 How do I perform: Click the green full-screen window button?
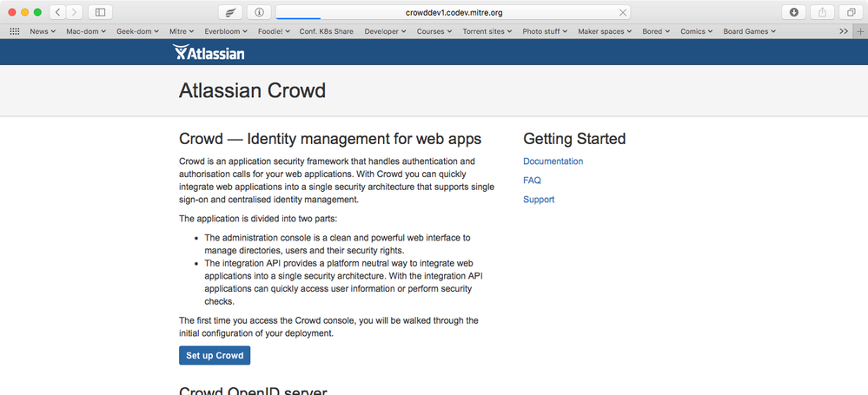[x=37, y=12]
